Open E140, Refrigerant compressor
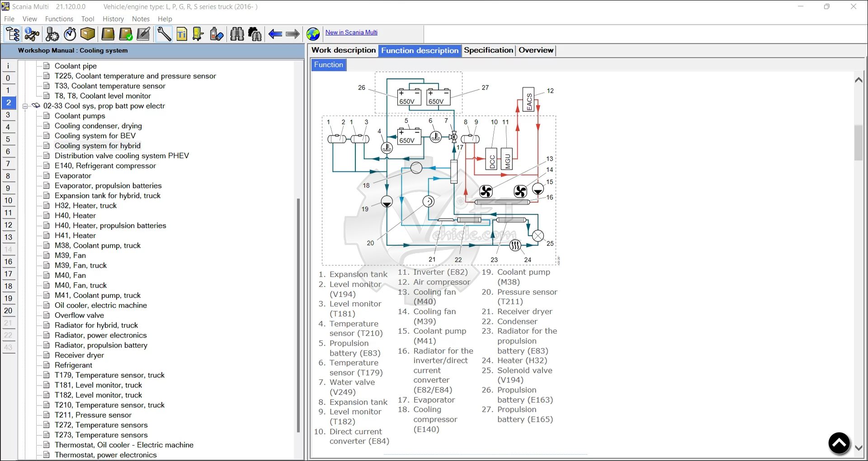This screenshot has height=461, width=868. [105, 165]
